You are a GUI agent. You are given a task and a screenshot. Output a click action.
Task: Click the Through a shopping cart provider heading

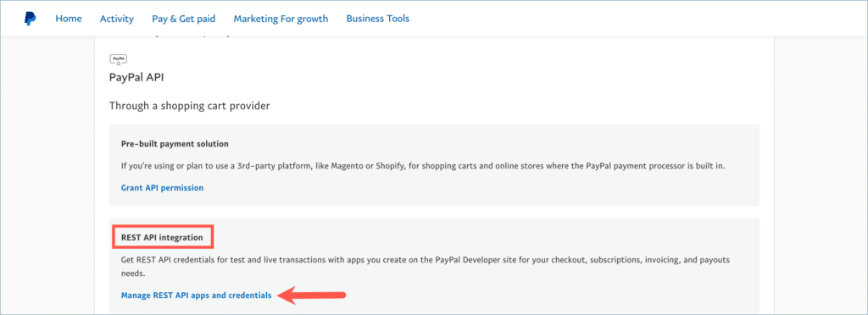click(190, 106)
